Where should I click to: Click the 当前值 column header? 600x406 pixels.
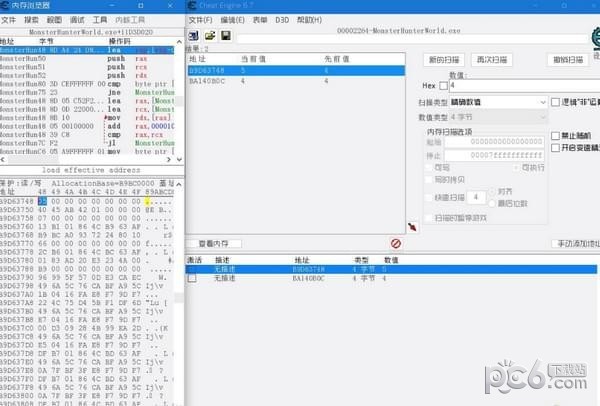(x=253, y=59)
